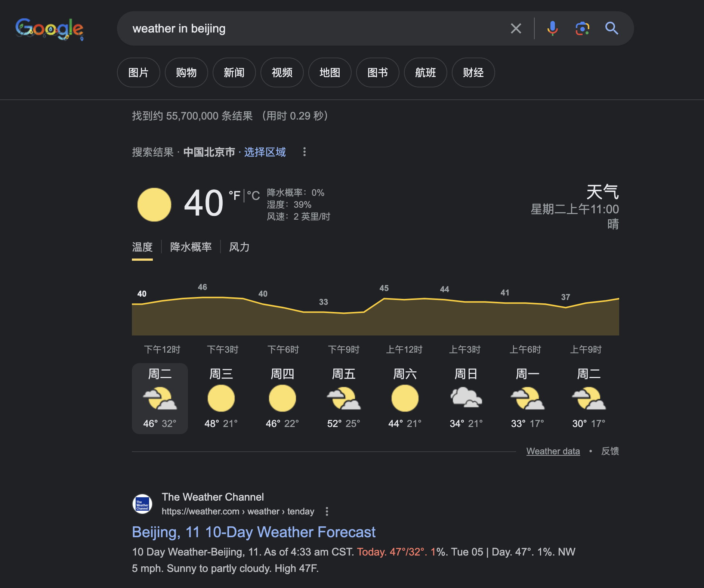704x588 pixels.
Task: Start voice search with the microphone icon
Action: [x=552, y=28]
